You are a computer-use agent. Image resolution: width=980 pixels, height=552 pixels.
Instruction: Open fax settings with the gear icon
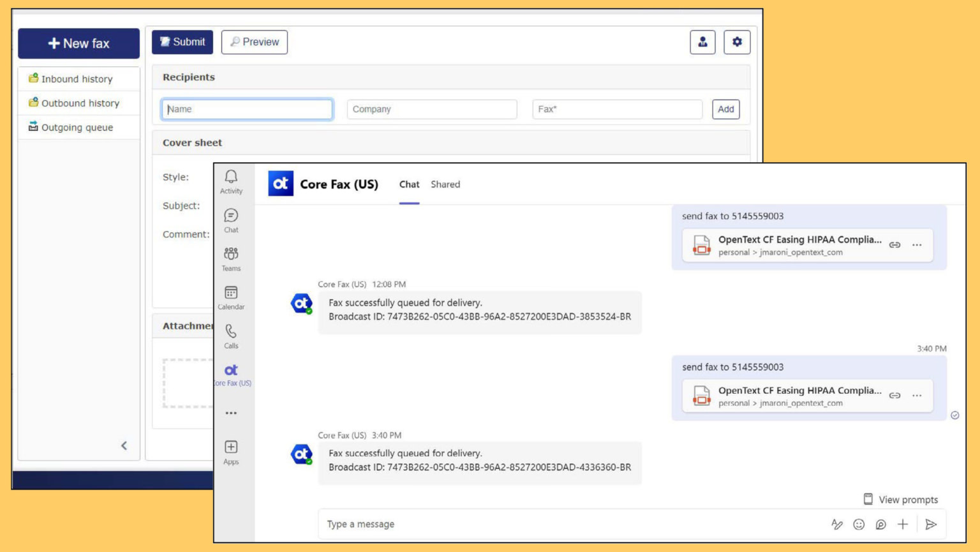(x=737, y=42)
